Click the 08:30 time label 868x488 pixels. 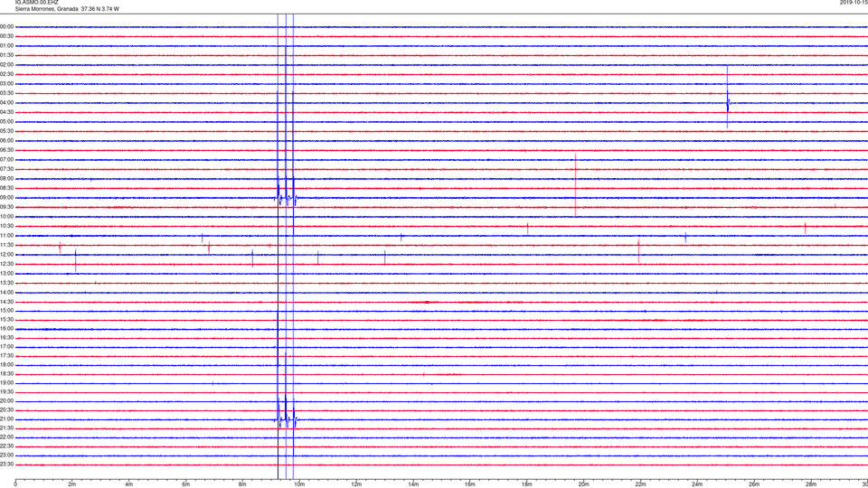[6, 188]
